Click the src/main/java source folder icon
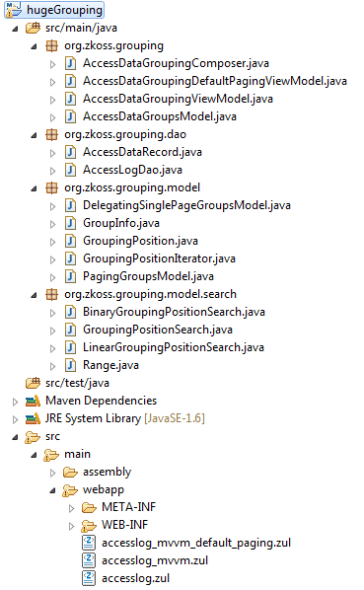The width and height of the screenshot is (364, 590). click(33, 28)
